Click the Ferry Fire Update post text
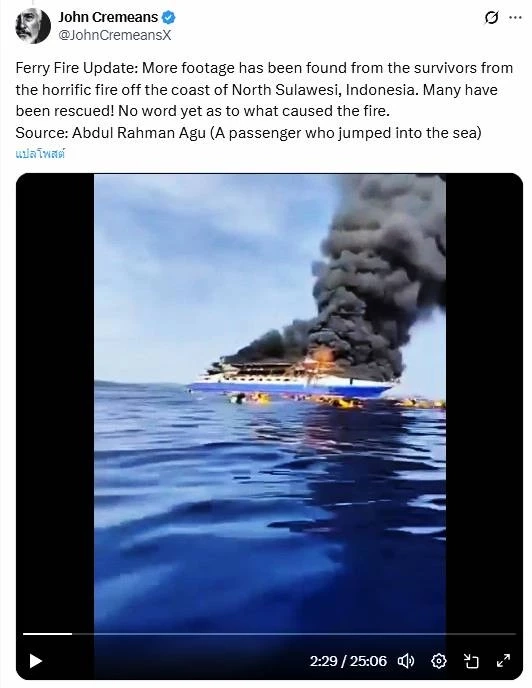This screenshot has width=532, height=688. [264, 89]
